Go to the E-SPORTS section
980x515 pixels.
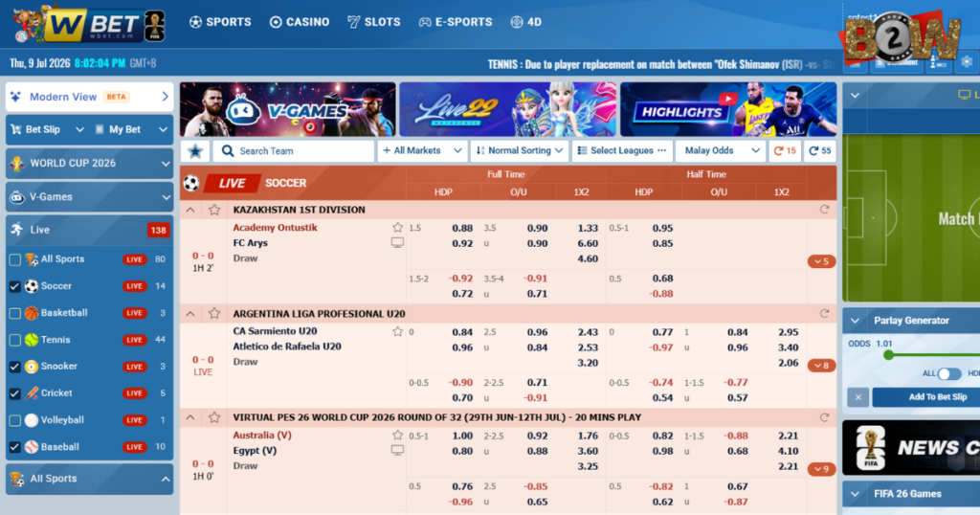(455, 22)
